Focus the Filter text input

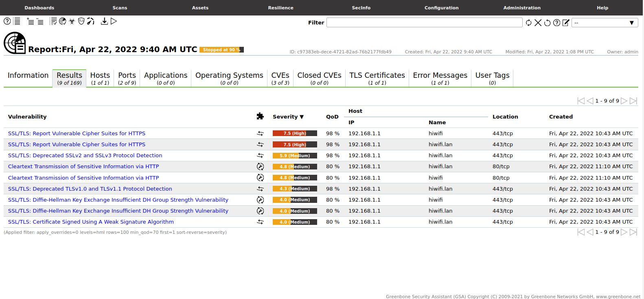point(425,22)
